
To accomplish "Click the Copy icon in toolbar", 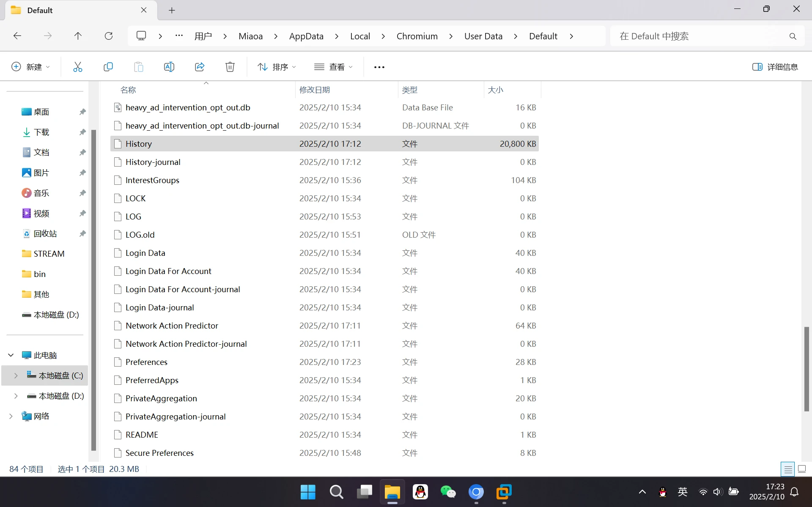I will coord(108,67).
